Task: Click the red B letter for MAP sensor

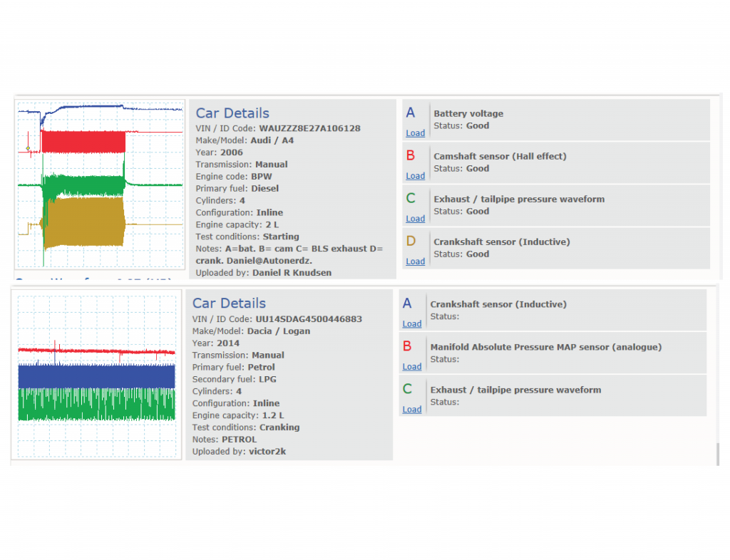Action: coord(407,346)
